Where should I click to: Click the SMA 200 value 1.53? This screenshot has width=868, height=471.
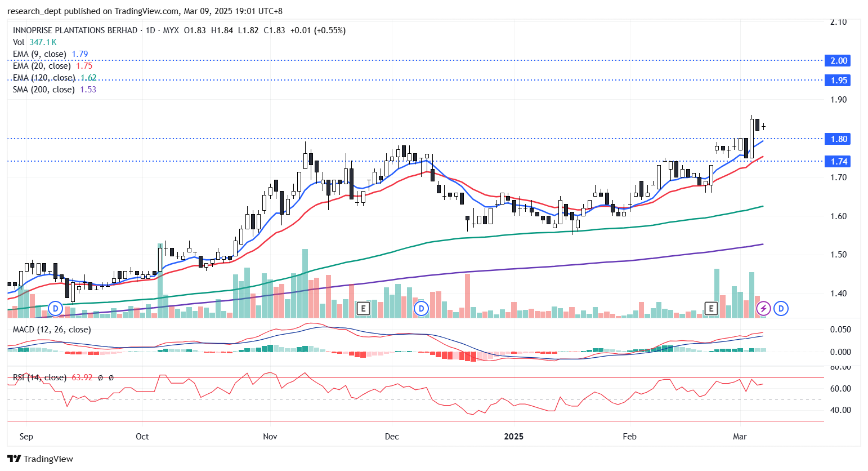coord(88,90)
